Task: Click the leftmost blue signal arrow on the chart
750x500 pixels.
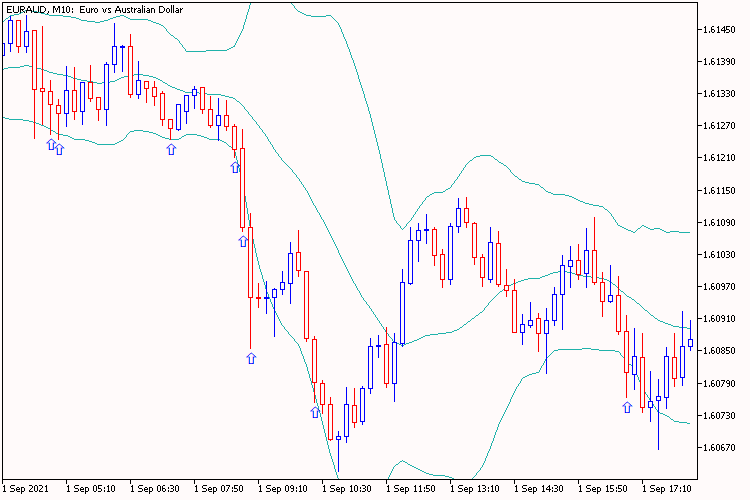Action: [x=51, y=144]
